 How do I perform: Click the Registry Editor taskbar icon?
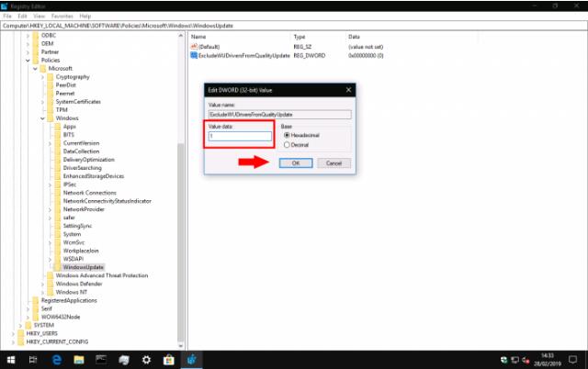click(191, 358)
